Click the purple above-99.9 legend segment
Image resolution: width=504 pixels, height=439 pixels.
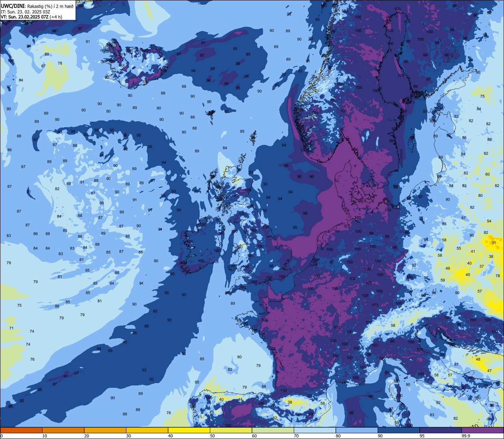pyautogui.click(x=482, y=430)
